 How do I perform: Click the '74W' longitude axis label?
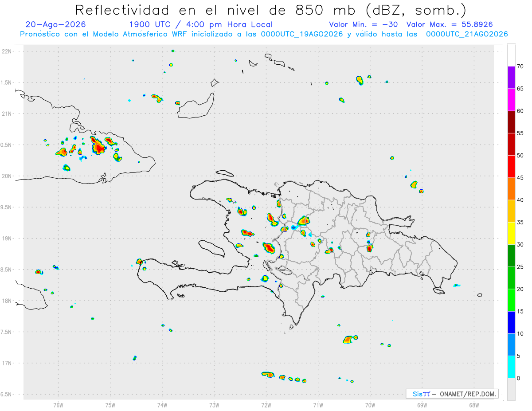[x=162, y=405]
